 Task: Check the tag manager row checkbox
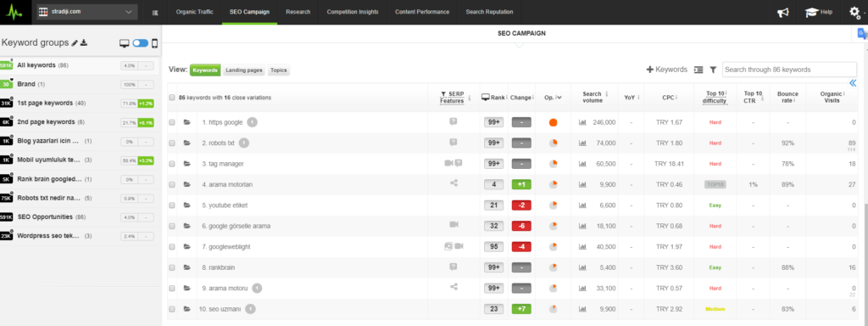click(171, 164)
